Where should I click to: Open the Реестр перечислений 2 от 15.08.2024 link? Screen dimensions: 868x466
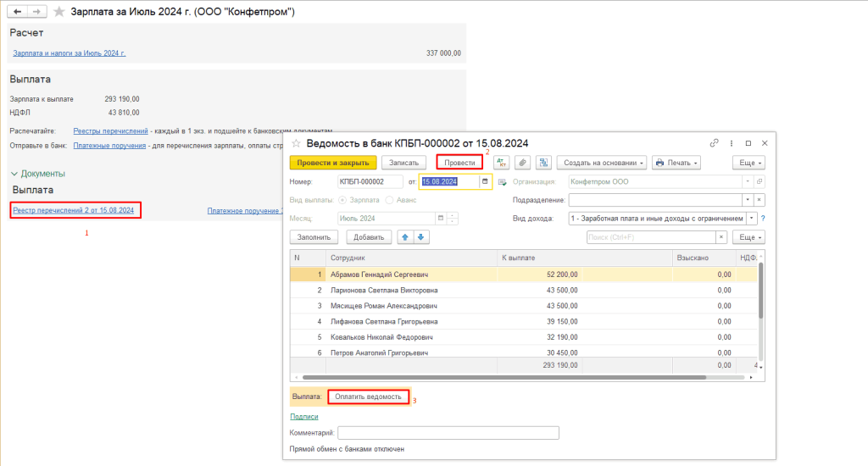click(74, 210)
